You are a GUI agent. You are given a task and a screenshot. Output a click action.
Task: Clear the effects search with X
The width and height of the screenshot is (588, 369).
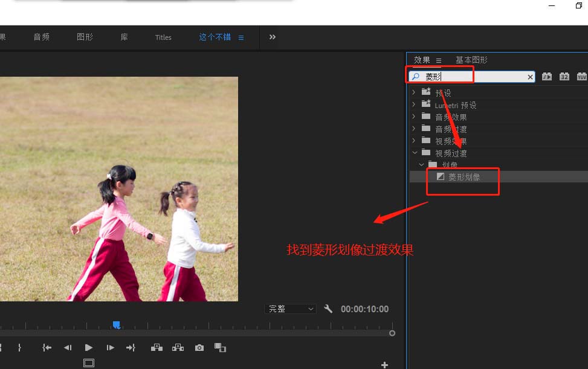(x=530, y=77)
